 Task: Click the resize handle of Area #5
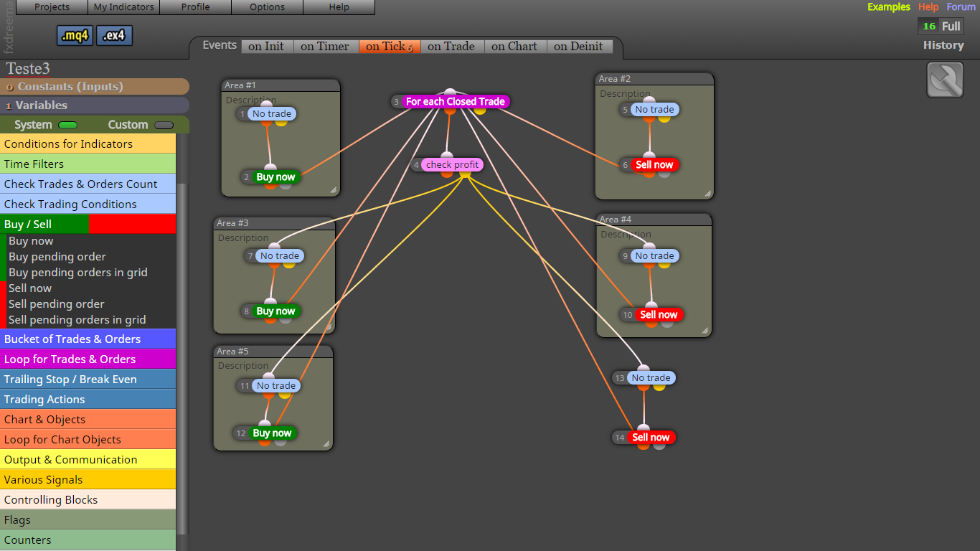[x=326, y=444]
